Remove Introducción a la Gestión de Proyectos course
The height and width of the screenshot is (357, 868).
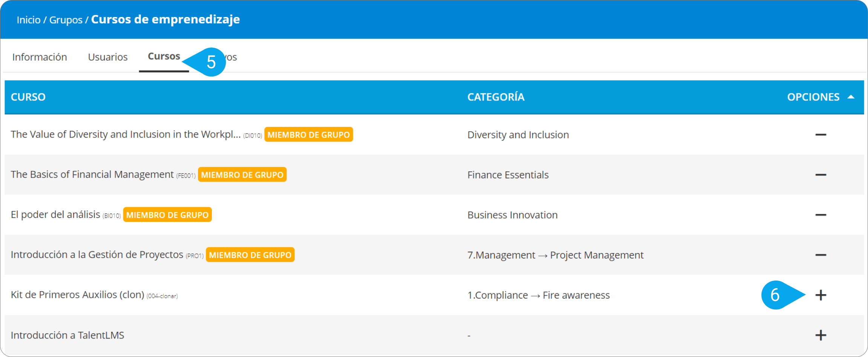820,255
